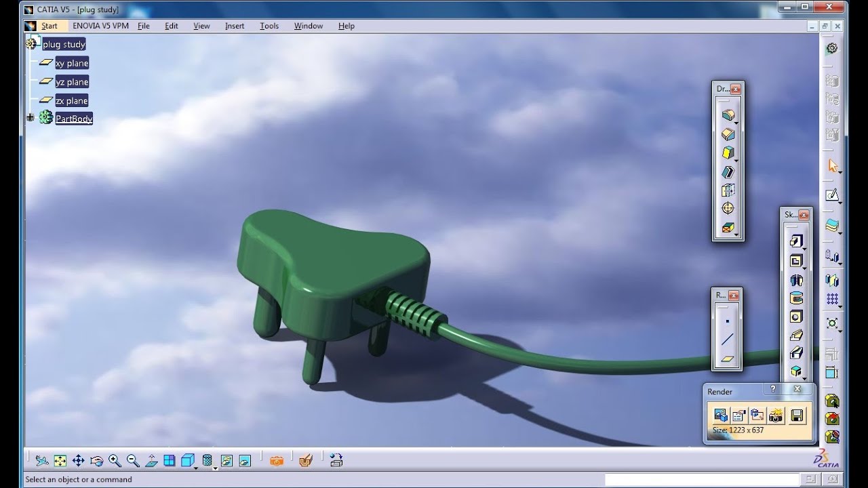Open the Window menu
The image size is (868, 488).
(309, 26)
